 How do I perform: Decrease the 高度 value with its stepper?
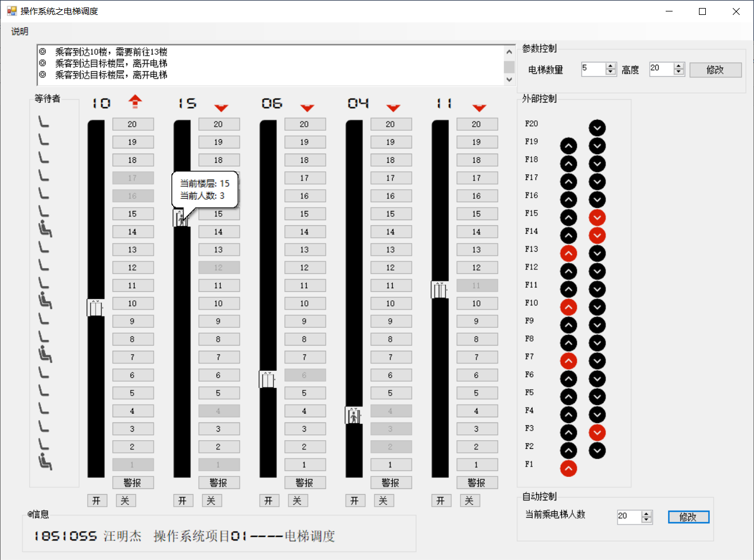coord(679,72)
